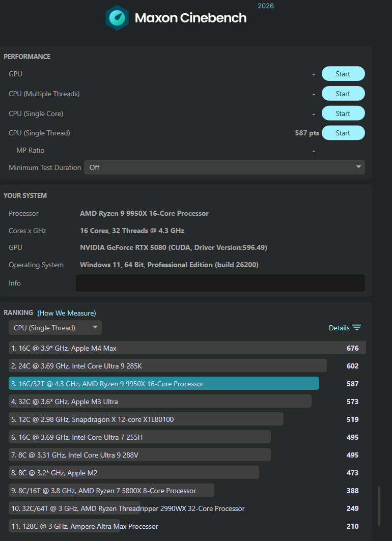Click the 602 score value
The width and height of the screenshot is (392, 541).
(x=352, y=366)
